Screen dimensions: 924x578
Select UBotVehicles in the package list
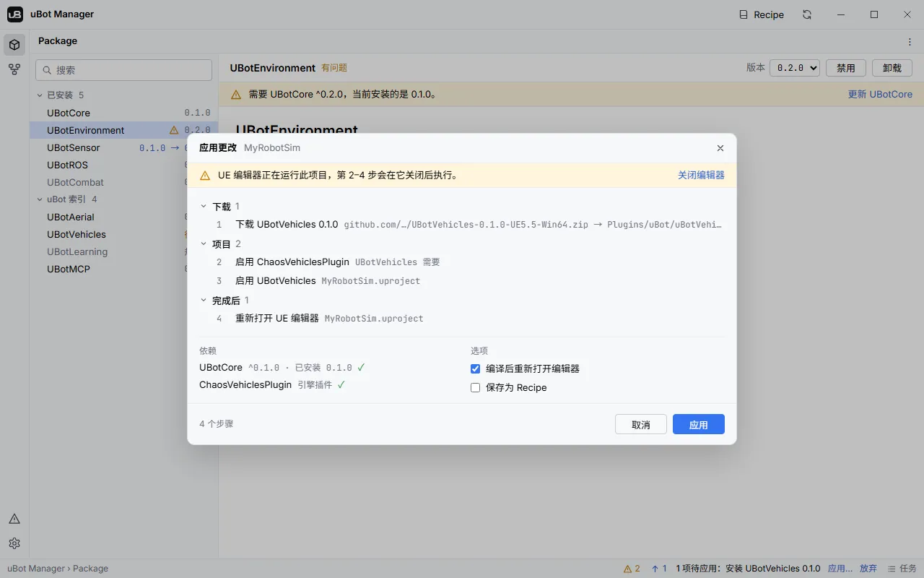pyautogui.click(x=123, y=234)
